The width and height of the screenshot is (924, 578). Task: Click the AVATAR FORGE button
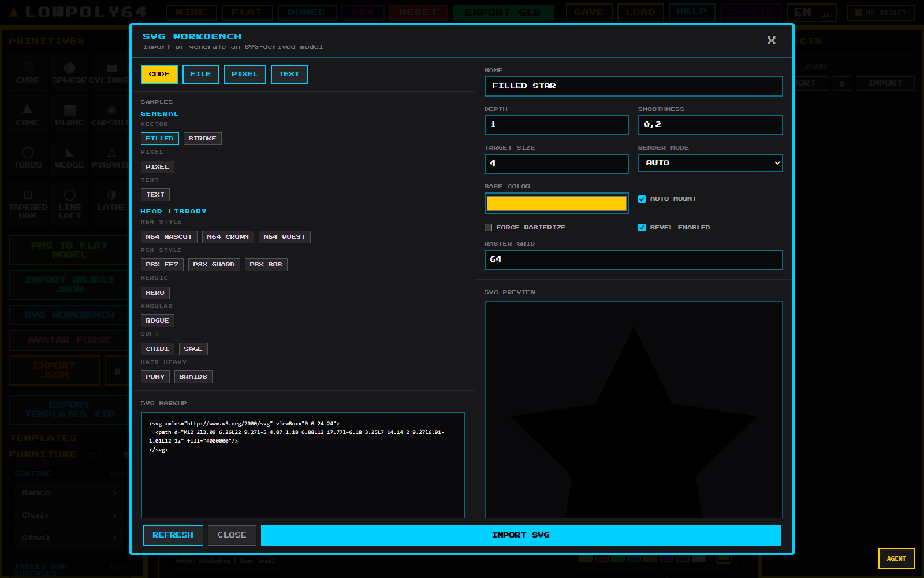[x=69, y=340]
